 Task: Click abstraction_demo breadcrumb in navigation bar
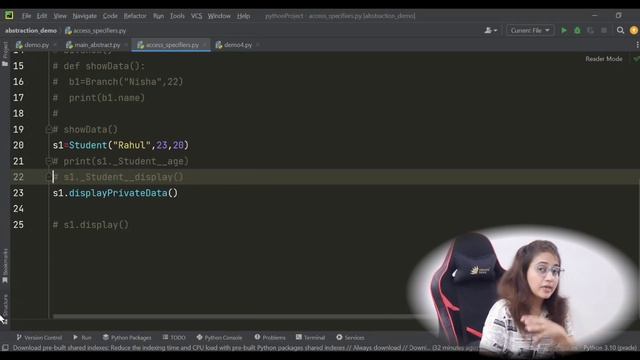coord(31,30)
